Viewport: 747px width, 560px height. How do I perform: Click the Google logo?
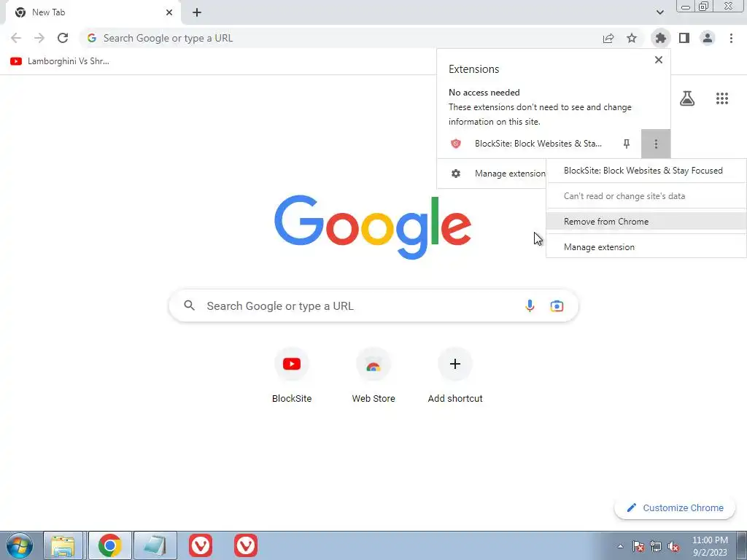(x=373, y=227)
